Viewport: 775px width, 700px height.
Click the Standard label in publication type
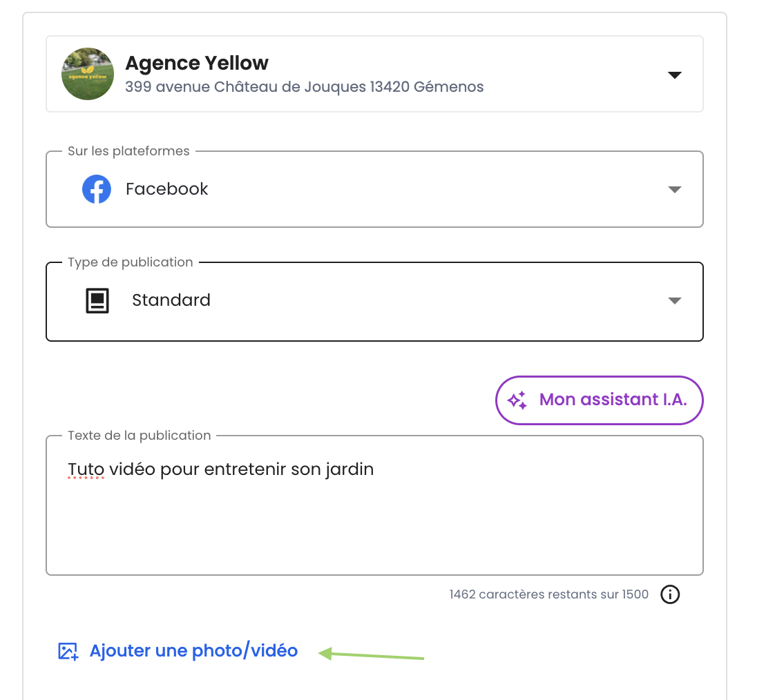click(171, 300)
